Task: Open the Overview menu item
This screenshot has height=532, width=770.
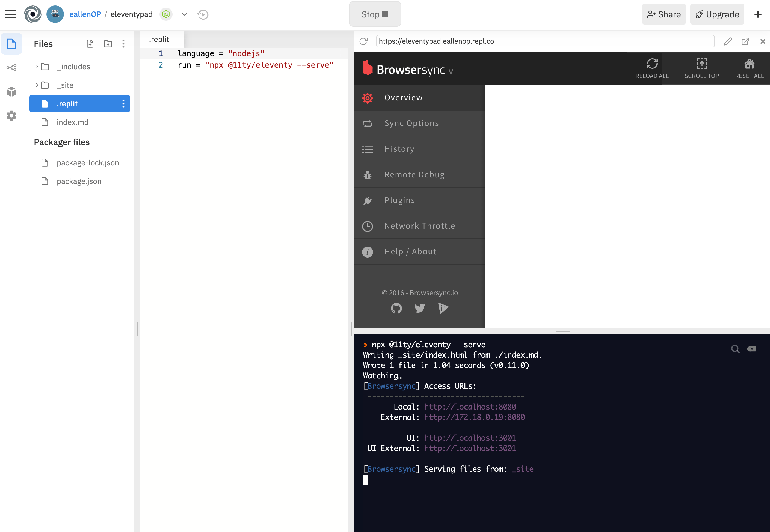Action: point(420,98)
